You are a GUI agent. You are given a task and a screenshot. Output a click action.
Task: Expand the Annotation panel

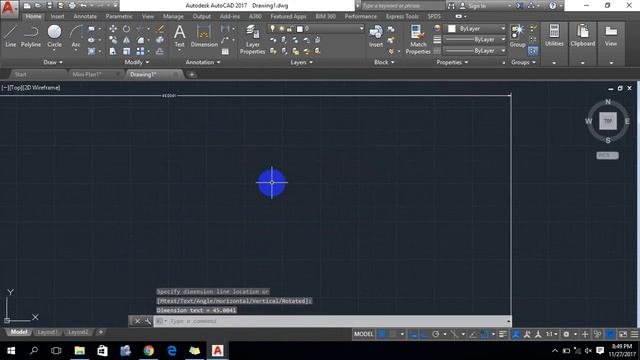point(203,62)
